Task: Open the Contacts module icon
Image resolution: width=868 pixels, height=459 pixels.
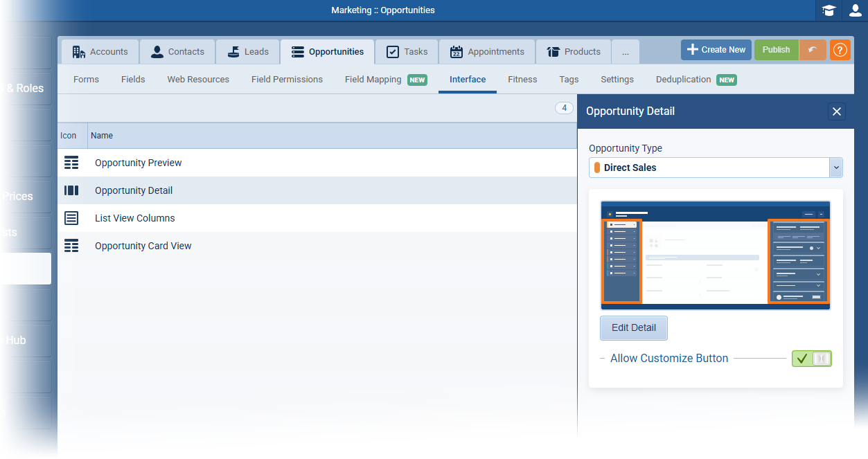Action: (159, 51)
